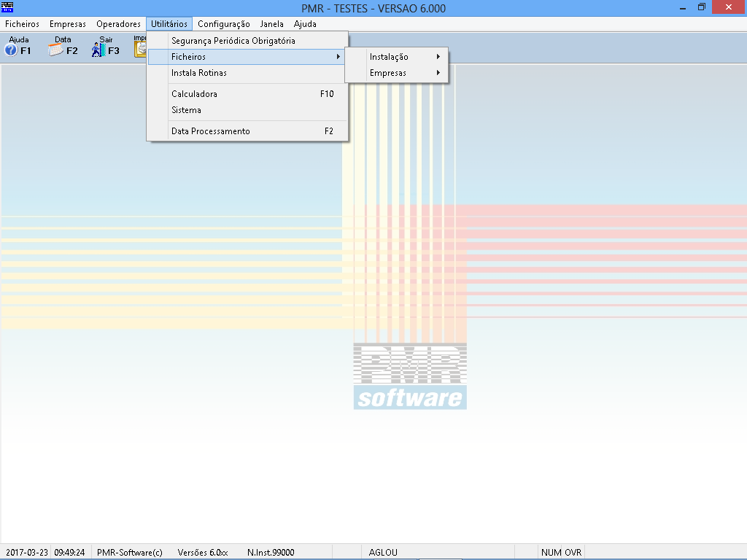The width and height of the screenshot is (747, 560).
Task: Expand the Instalação submenu
Action: click(397, 57)
